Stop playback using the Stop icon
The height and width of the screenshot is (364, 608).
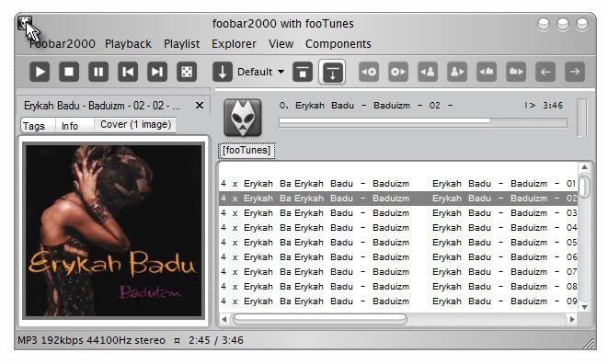pyautogui.click(x=69, y=72)
